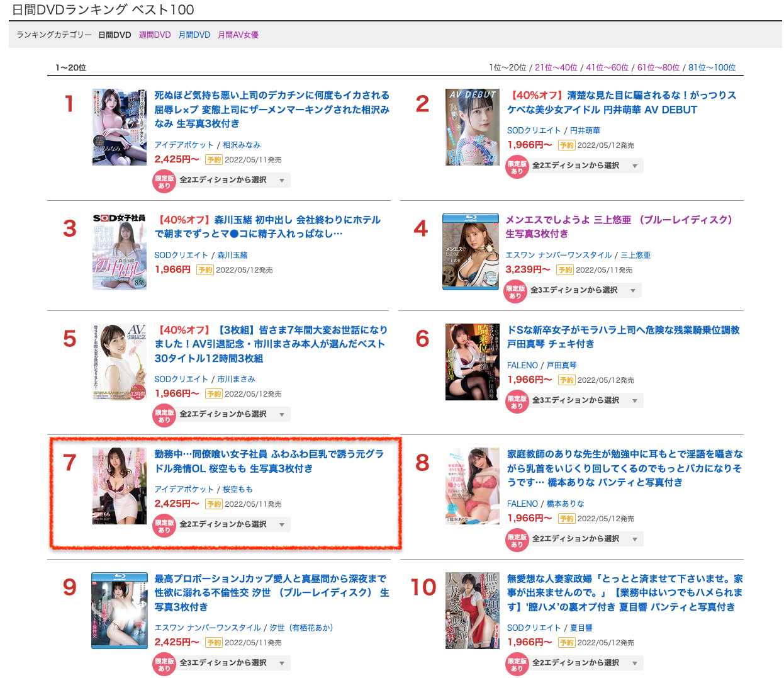Click the 予約 tag on rank 4 item

click(x=565, y=270)
